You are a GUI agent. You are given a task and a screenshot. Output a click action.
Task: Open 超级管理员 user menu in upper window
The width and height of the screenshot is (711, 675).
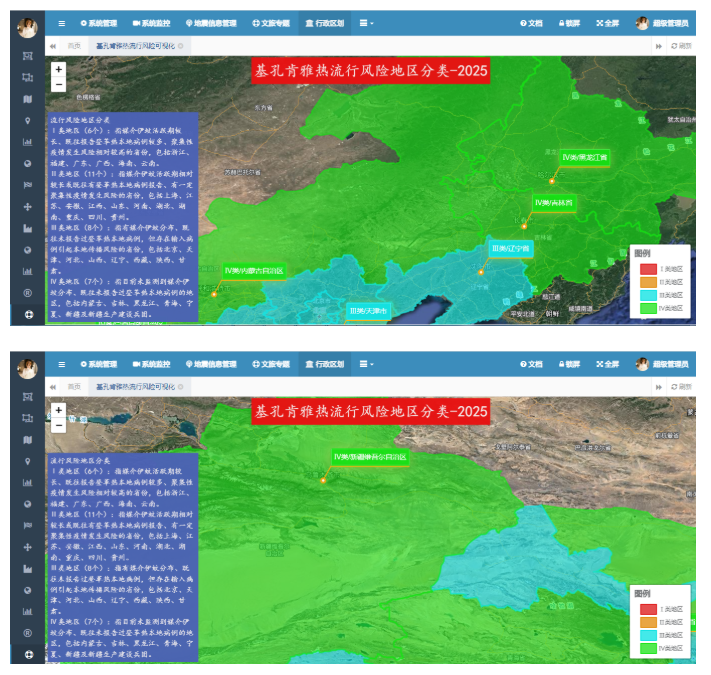(x=662, y=23)
